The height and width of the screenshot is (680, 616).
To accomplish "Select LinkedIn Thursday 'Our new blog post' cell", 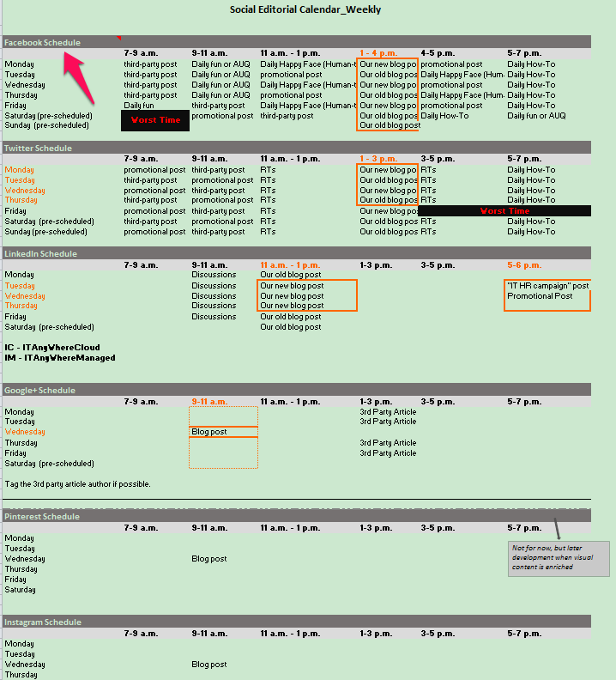I will pyautogui.click(x=292, y=306).
